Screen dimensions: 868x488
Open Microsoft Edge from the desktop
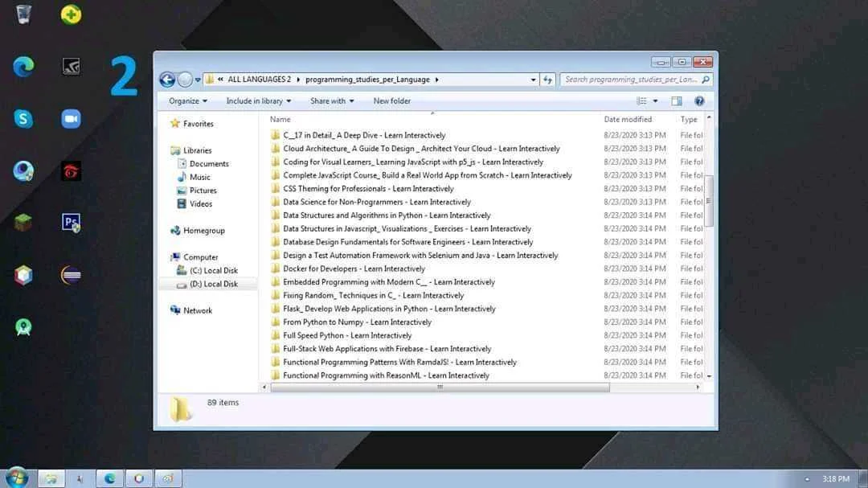click(x=23, y=67)
